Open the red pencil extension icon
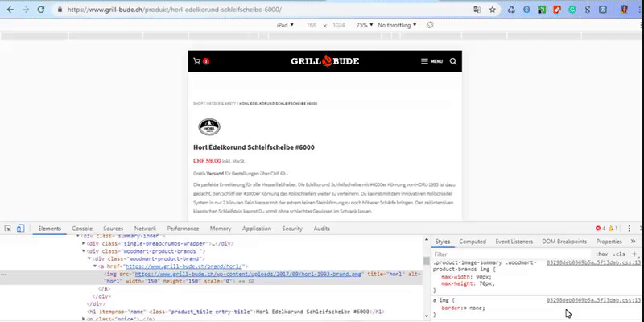Screen dimensions: 644x322 (557, 10)
